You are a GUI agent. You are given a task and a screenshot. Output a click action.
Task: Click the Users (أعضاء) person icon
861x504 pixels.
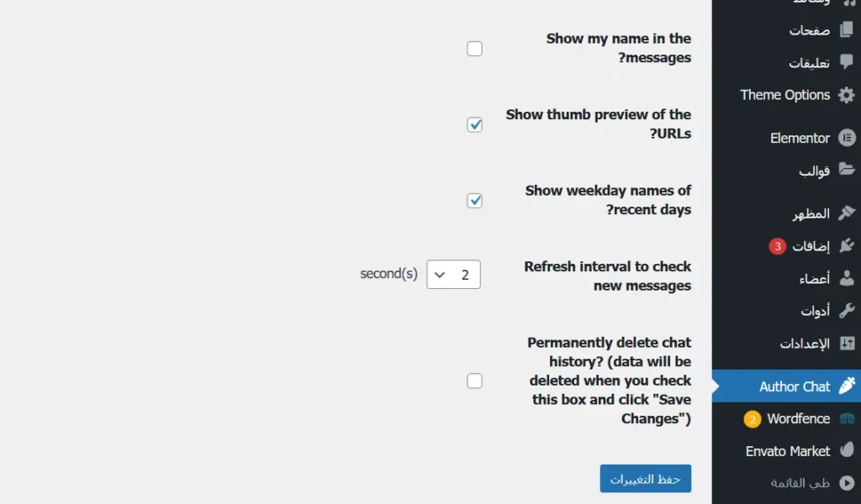click(x=847, y=278)
